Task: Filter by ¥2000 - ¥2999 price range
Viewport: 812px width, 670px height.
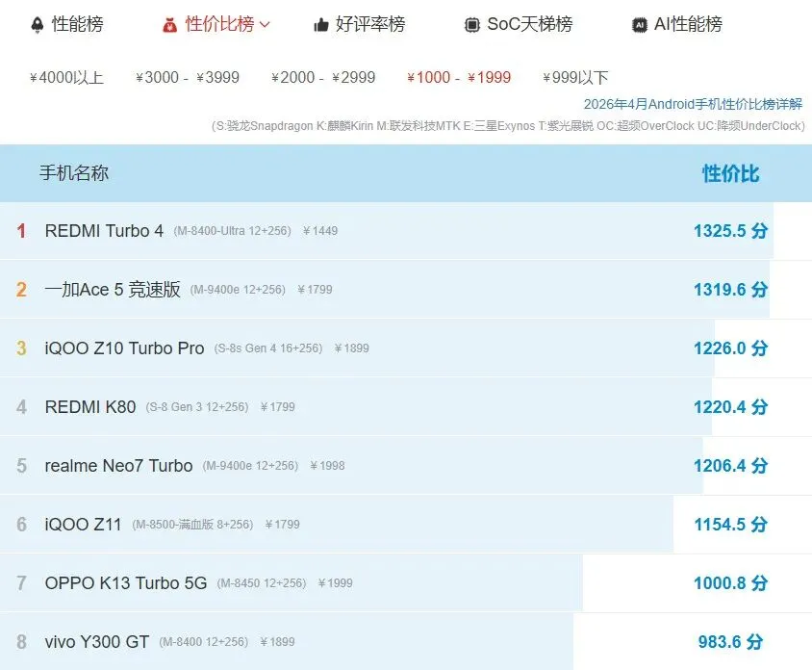Action: pos(323,78)
